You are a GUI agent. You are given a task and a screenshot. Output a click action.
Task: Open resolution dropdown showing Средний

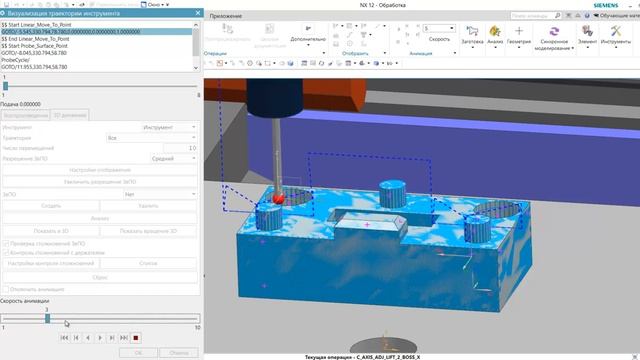pos(173,158)
